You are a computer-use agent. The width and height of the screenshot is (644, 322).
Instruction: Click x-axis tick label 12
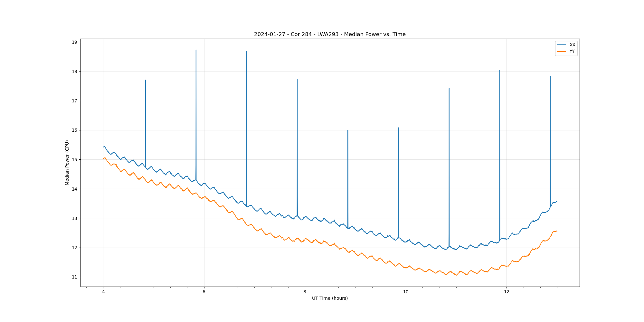[507, 292]
